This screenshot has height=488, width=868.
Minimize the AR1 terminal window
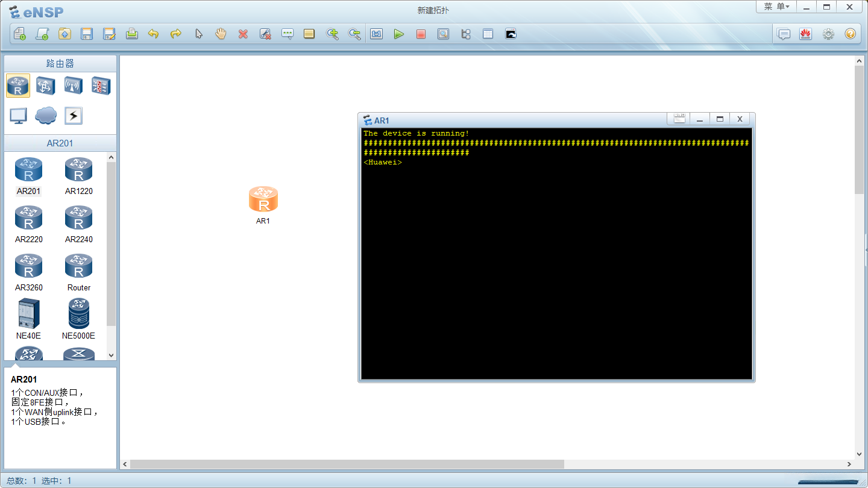click(x=700, y=119)
